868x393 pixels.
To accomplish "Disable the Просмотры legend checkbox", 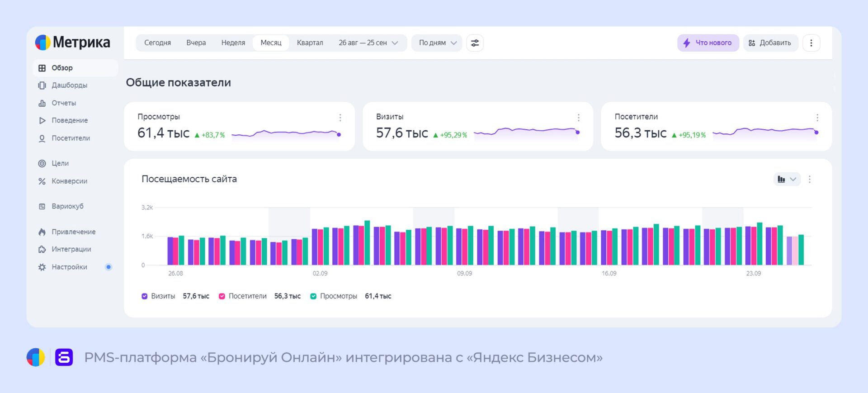I will [x=313, y=296].
